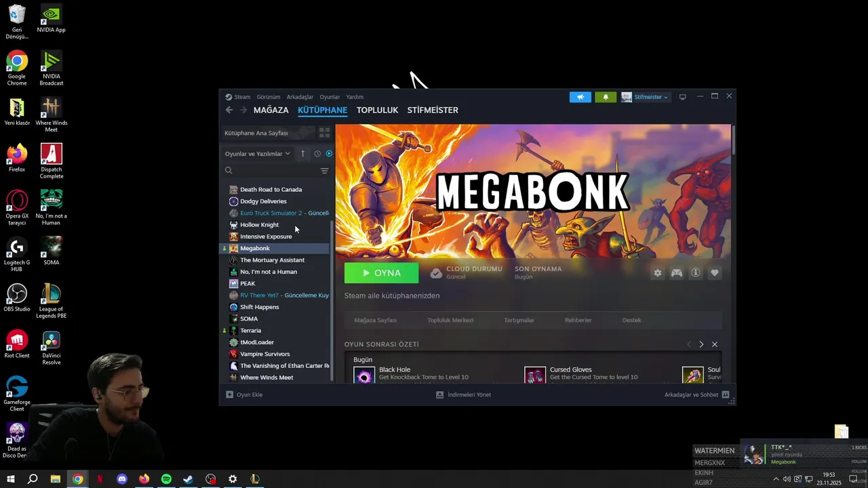Sort library with the up arrow icon
Image resolution: width=868 pixels, height=488 pixels.
click(303, 154)
